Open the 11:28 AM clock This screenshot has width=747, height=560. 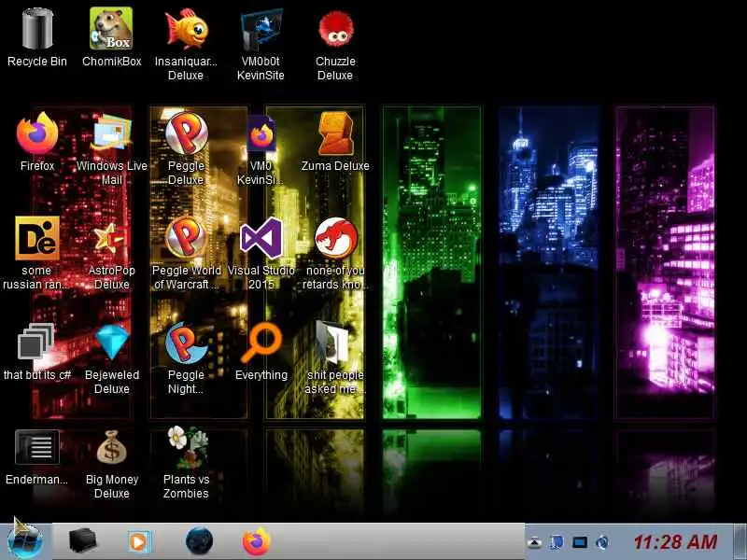[675, 542]
